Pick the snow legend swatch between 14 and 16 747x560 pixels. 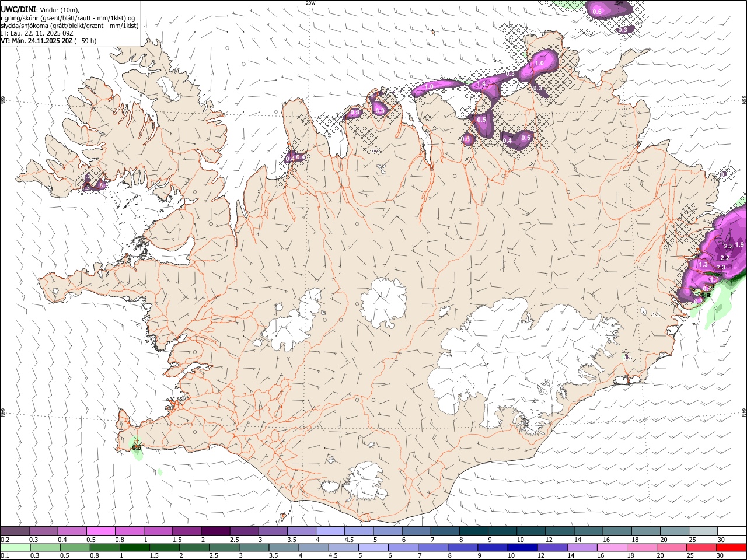(x=588, y=531)
